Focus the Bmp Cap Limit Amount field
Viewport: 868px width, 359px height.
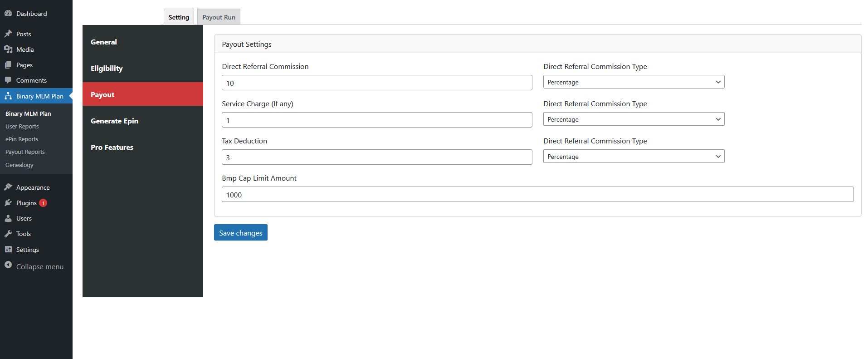(537, 195)
